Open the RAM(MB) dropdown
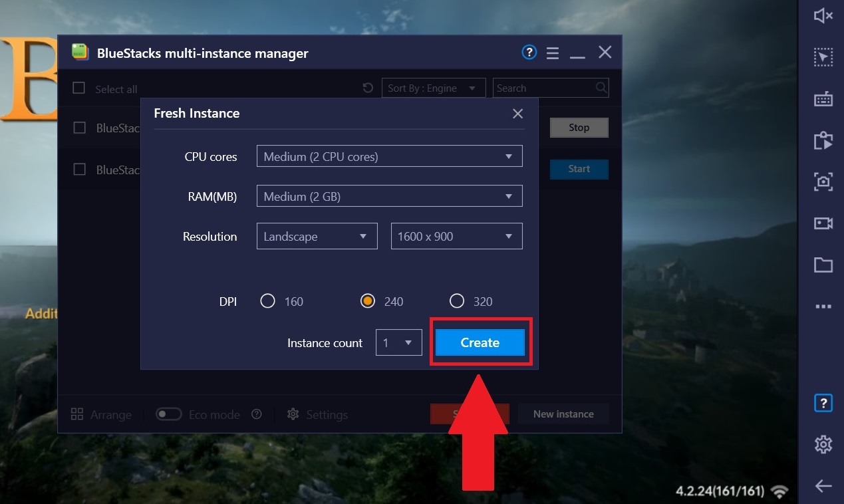 point(389,197)
